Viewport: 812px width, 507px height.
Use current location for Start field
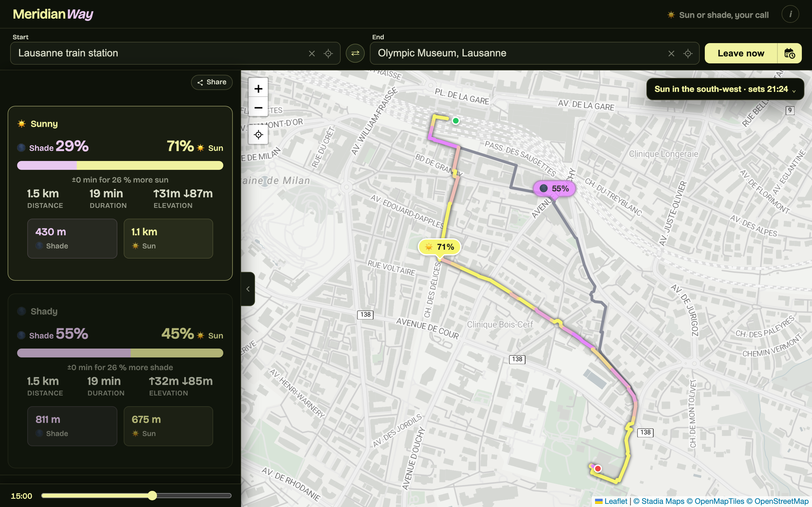[328, 53]
